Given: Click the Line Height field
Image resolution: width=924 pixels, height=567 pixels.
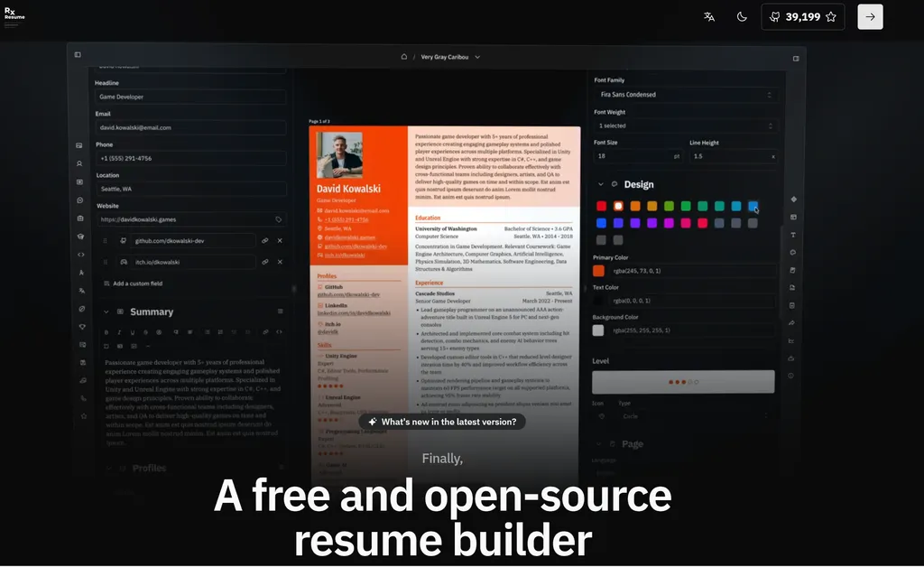Looking at the screenshot, I should click(733, 156).
